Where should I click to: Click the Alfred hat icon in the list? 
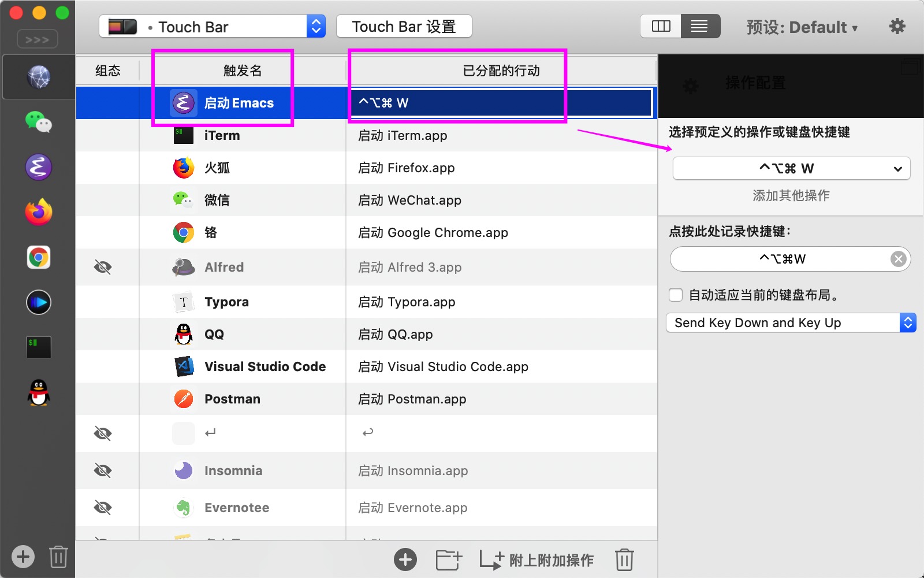tap(184, 267)
